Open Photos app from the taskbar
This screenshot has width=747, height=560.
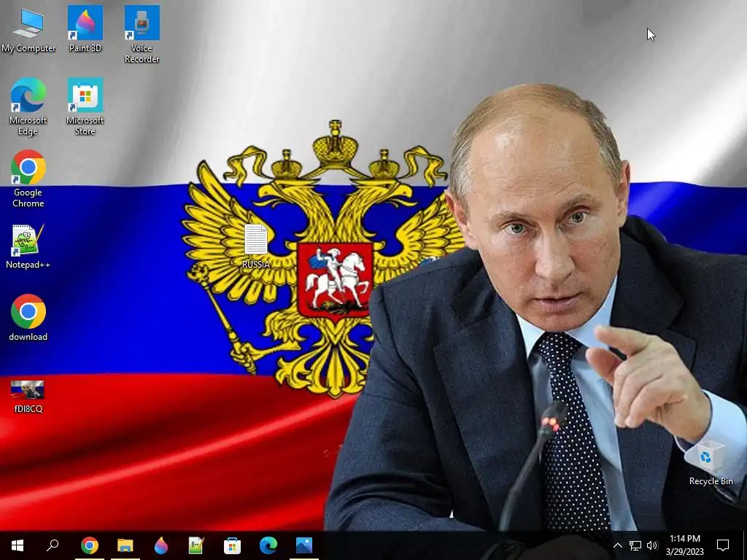[x=304, y=545]
